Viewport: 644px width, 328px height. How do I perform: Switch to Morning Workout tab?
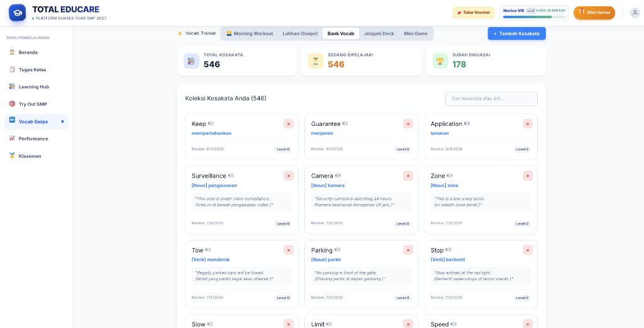[x=250, y=34]
